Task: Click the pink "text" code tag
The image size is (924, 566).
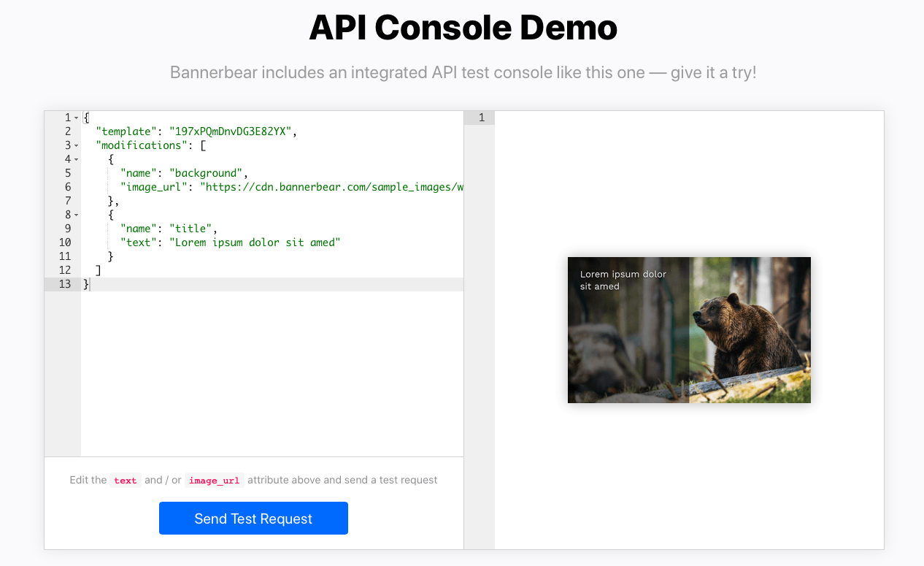Action: click(126, 481)
